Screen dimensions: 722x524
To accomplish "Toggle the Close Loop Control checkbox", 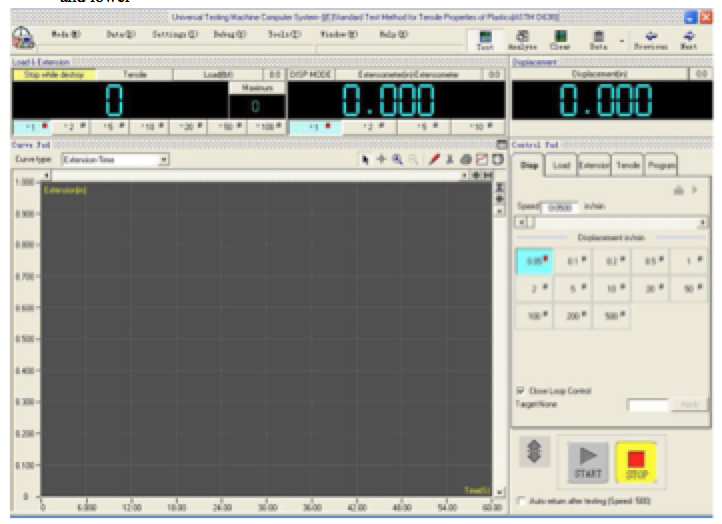I will (520, 390).
